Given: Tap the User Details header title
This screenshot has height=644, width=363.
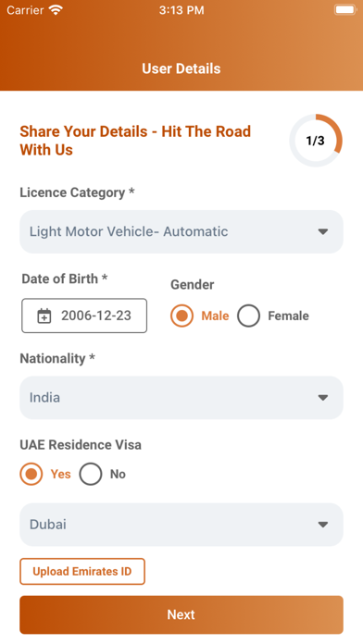Looking at the screenshot, I should (x=181, y=68).
